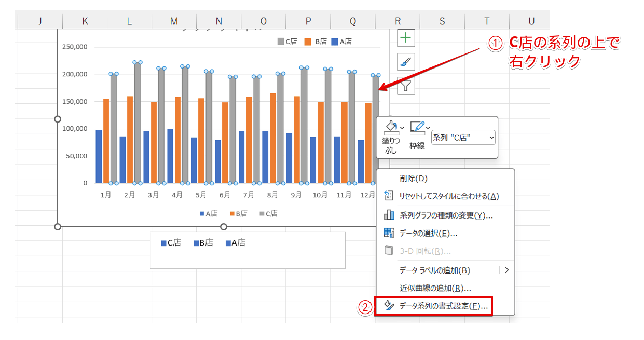Open the 枠線 dropdown arrow
The height and width of the screenshot is (340, 644).
[x=428, y=127]
